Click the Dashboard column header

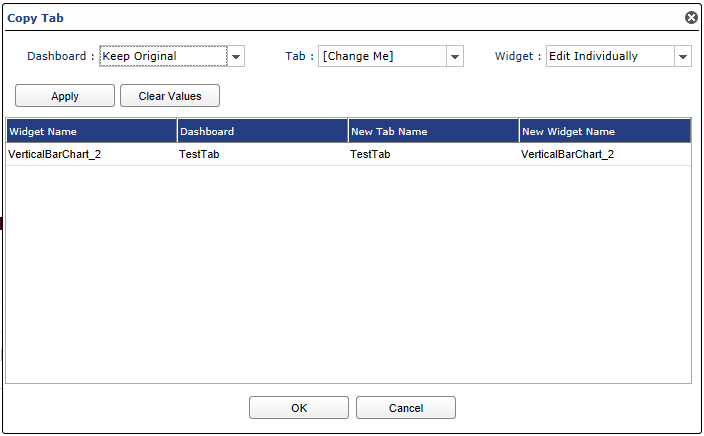coord(263,131)
